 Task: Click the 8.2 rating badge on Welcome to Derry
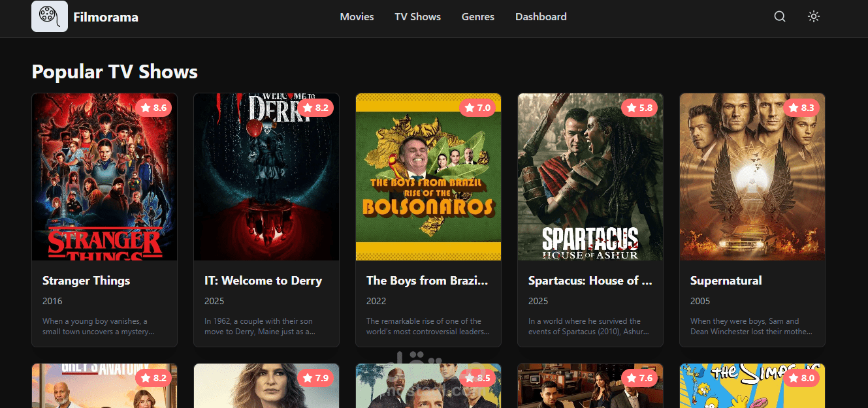point(315,108)
